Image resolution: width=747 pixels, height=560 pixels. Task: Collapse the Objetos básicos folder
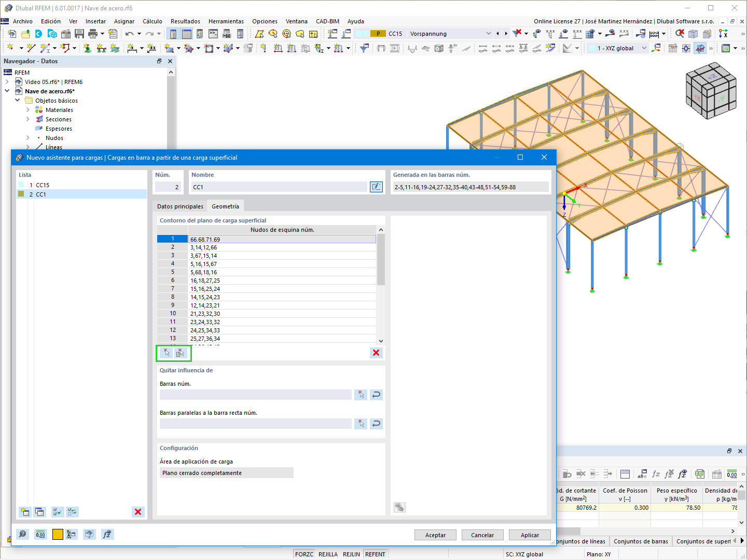click(18, 101)
